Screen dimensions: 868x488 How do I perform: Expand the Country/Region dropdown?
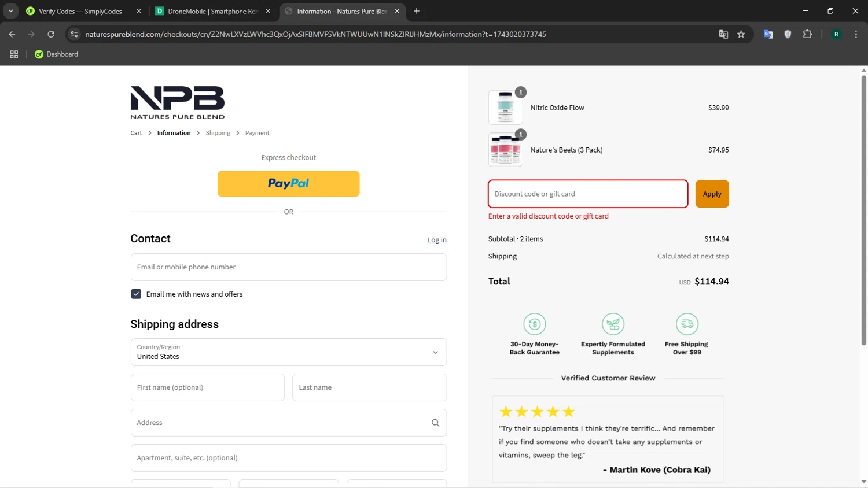click(288, 352)
